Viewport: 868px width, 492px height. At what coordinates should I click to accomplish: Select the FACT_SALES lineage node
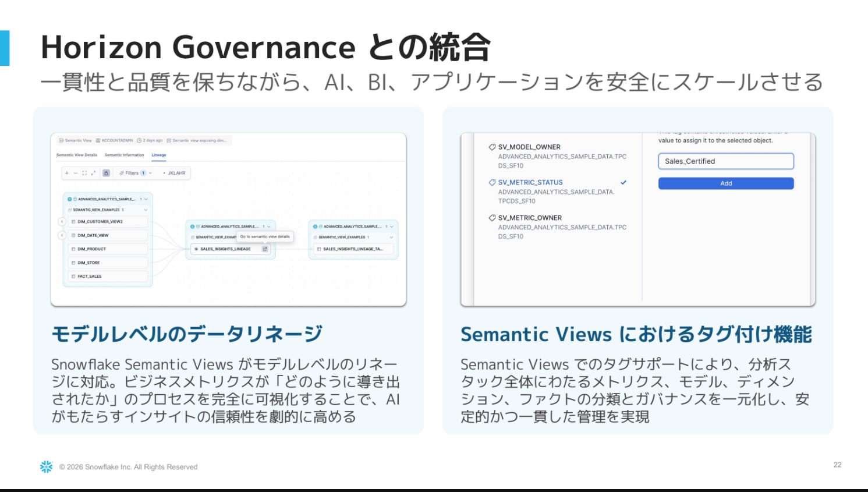coord(108,277)
